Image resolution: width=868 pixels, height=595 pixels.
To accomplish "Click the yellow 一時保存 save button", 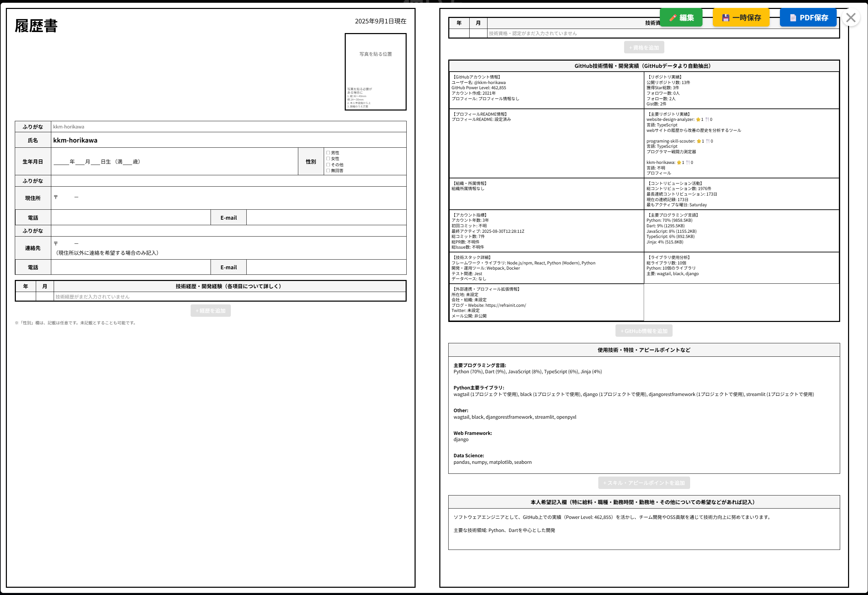I will [741, 18].
